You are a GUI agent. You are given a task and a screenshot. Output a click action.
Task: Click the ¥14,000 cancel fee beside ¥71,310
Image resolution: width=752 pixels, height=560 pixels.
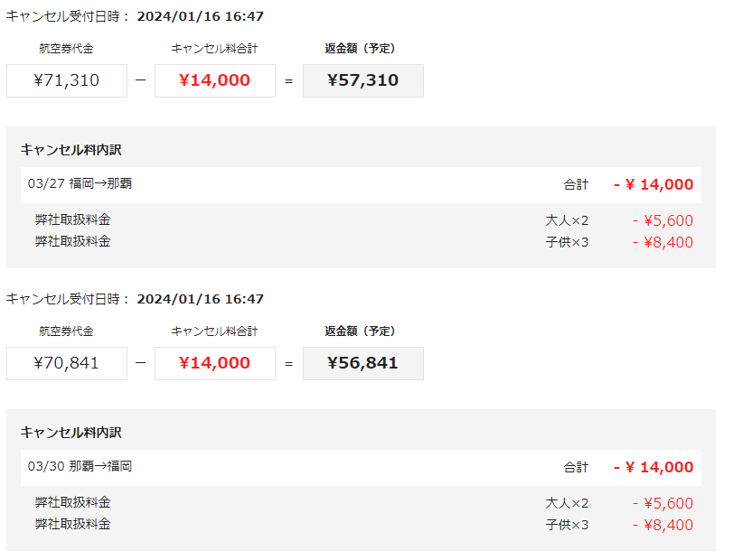214,80
